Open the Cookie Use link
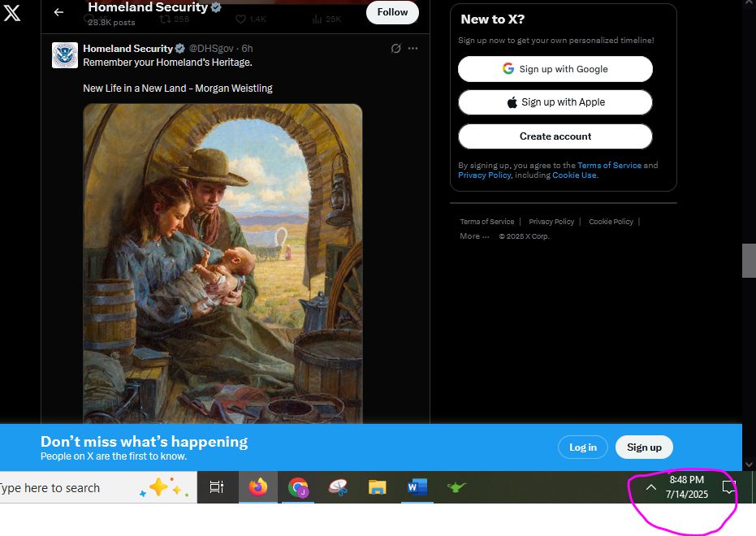Image resolution: width=756 pixels, height=536 pixels. pos(574,175)
